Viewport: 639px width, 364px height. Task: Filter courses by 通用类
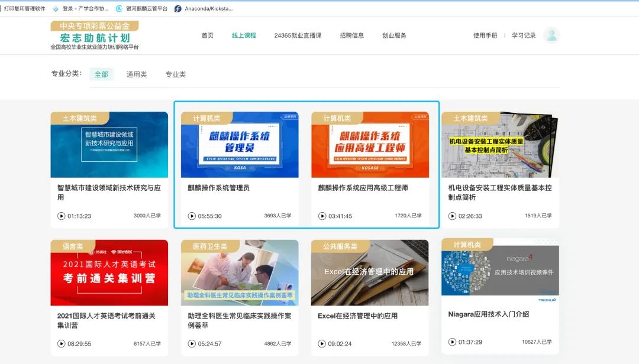[x=137, y=74]
